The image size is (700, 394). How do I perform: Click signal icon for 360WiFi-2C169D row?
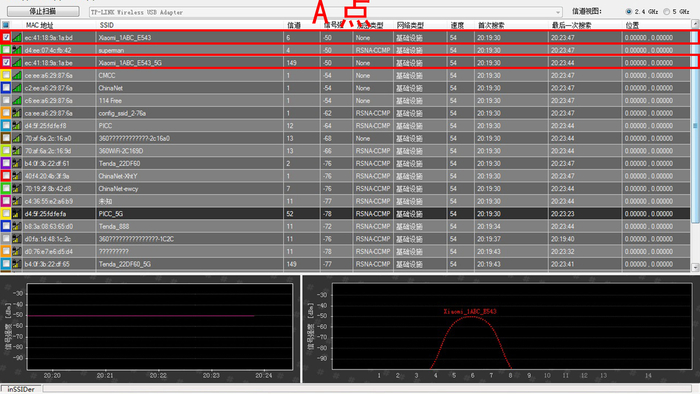(x=17, y=151)
